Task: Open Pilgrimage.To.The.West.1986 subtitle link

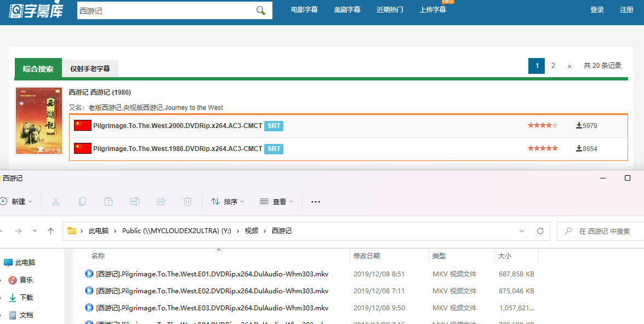Action: (178, 149)
